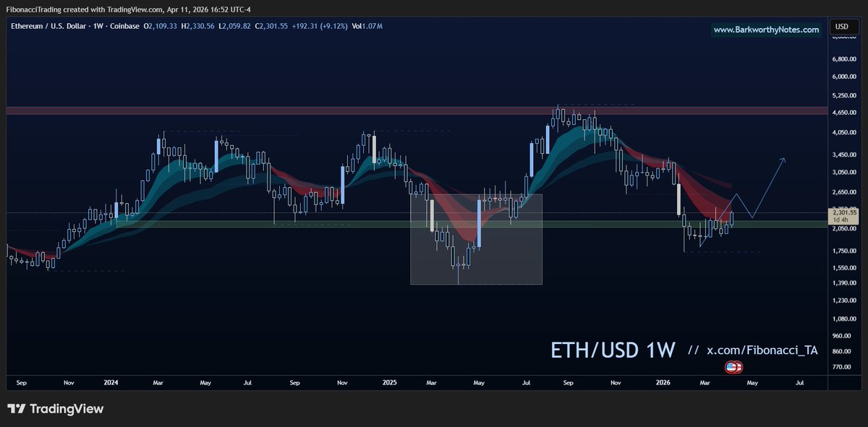The width and height of the screenshot is (868, 427).
Task: Click the 1,080.00 price axis label
Action: [844, 319]
